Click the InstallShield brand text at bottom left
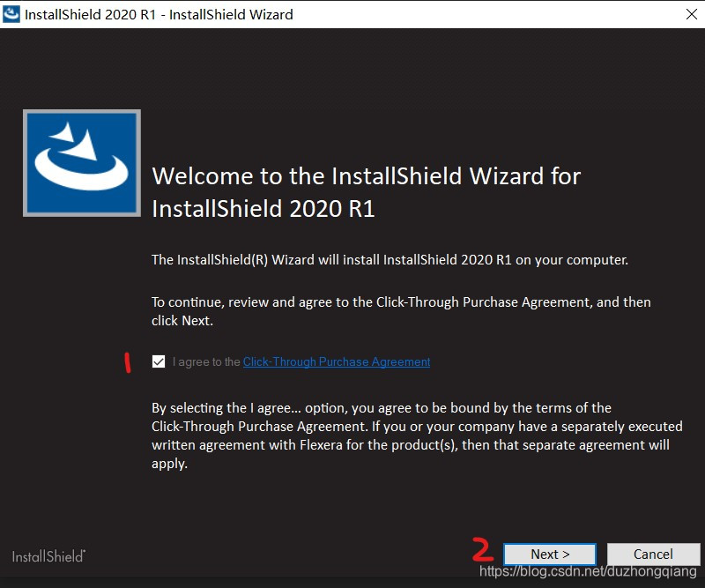The height and width of the screenshot is (588, 705). [48, 556]
